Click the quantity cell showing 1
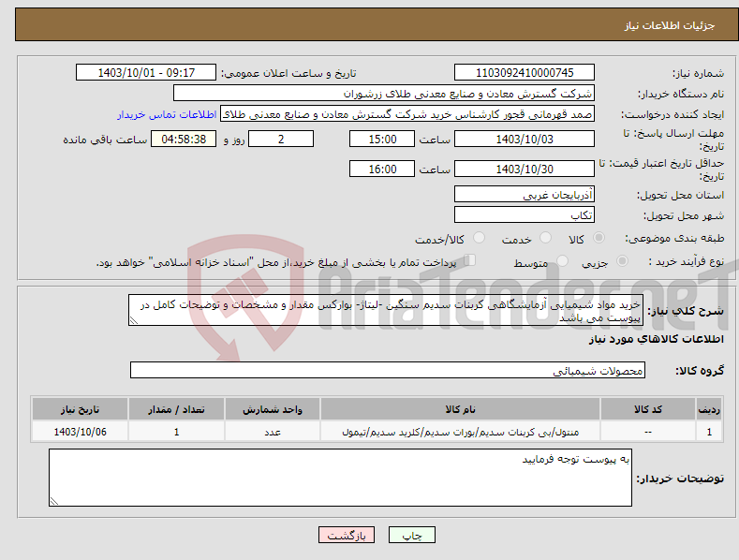 pos(176,432)
